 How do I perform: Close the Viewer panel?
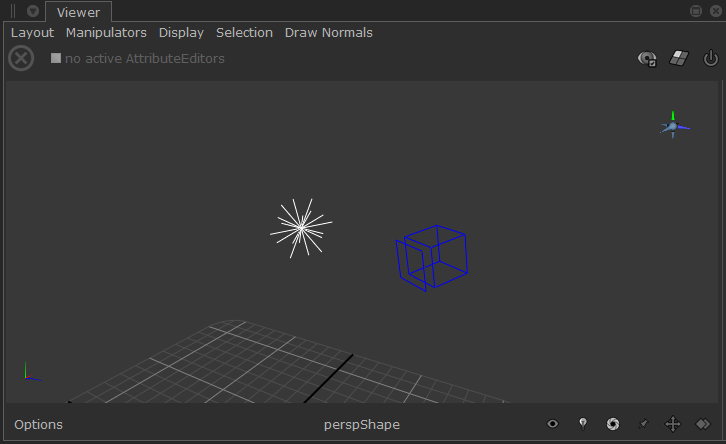point(716,11)
